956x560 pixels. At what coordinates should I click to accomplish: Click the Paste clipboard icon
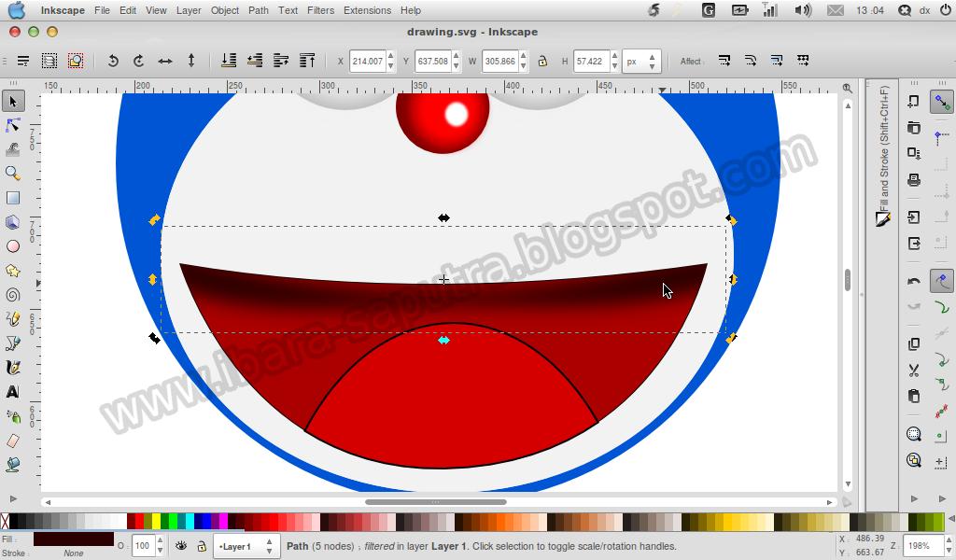point(914,396)
